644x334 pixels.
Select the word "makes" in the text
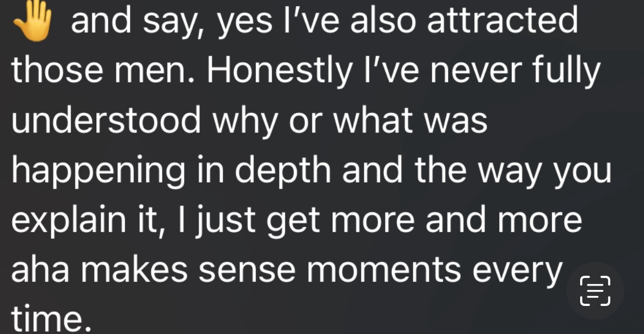pyautogui.click(x=134, y=270)
